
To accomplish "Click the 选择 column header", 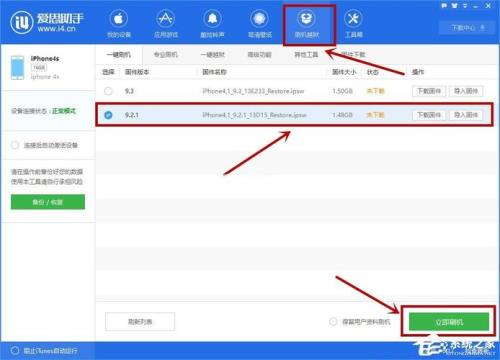I will [108, 72].
